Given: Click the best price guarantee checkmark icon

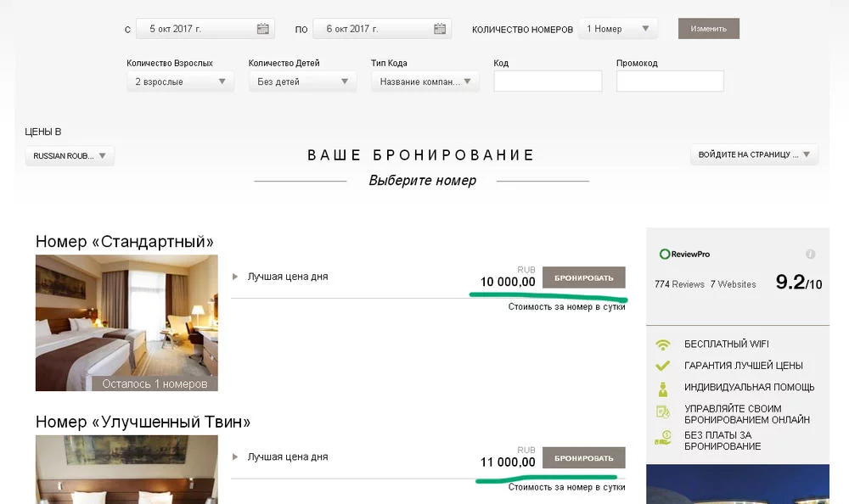Looking at the screenshot, I should (663, 366).
